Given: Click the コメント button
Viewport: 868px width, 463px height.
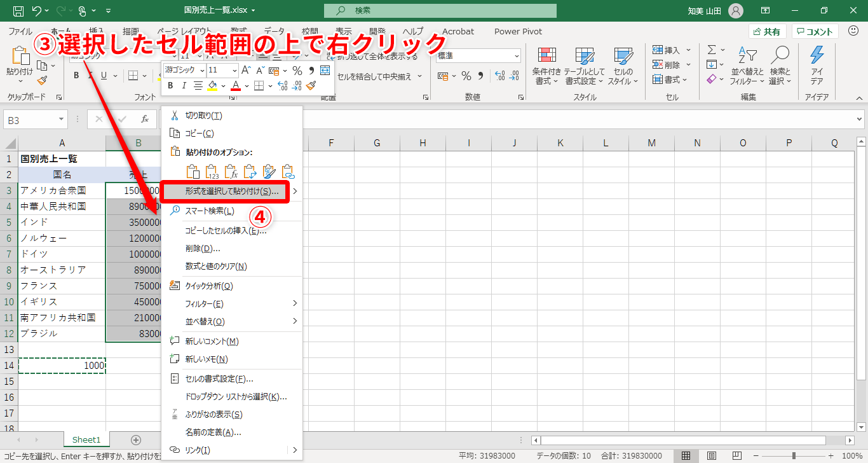Looking at the screenshot, I should click(x=815, y=32).
